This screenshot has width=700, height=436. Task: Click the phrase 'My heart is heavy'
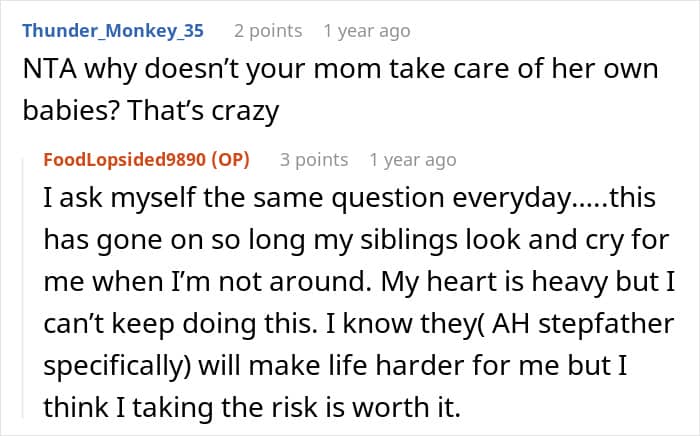tap(495, 282)
